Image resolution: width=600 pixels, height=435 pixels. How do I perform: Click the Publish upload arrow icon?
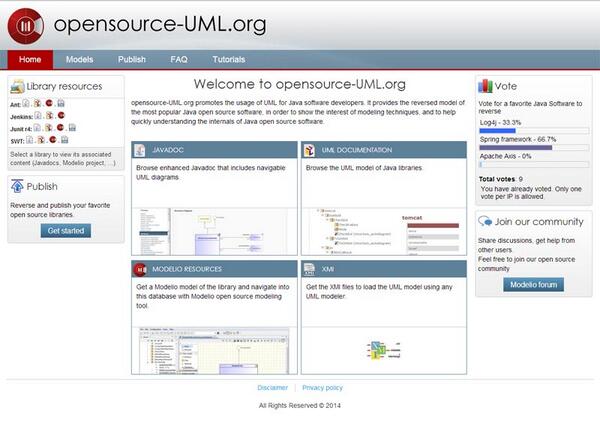17,186
